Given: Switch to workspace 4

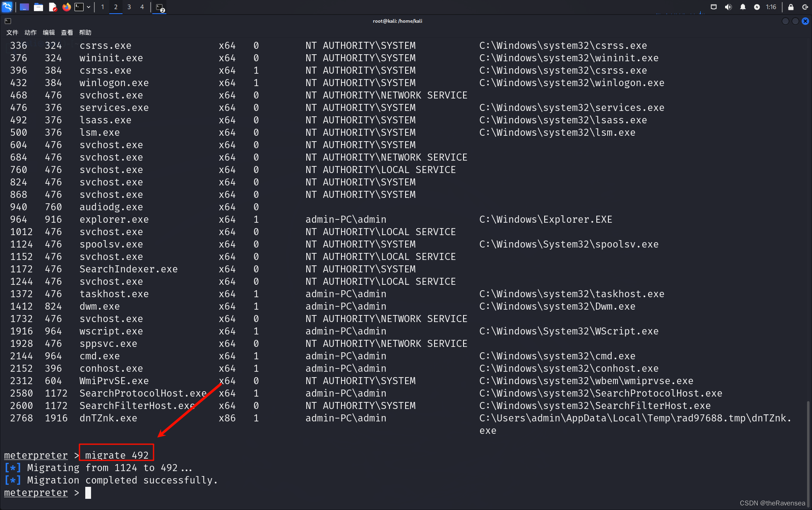Looking at the screenshot, I should (142, 7).
